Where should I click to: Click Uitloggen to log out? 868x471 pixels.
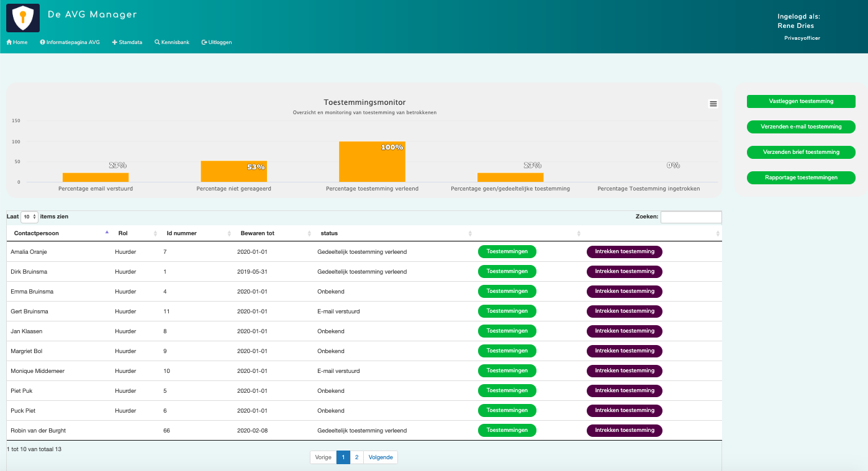coord(217,42)
